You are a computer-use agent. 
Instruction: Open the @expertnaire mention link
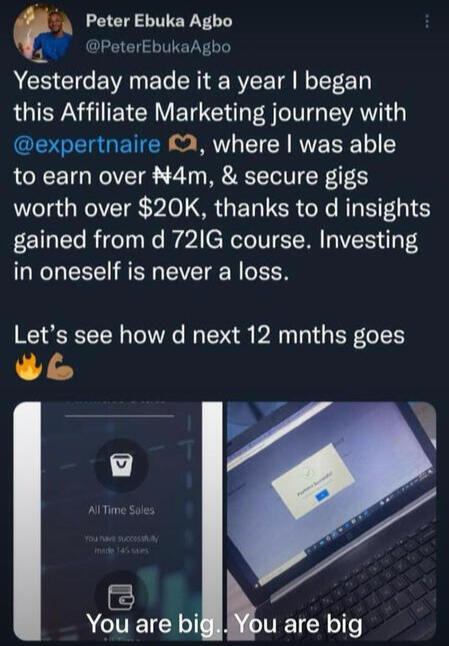[x=87, y=145]
